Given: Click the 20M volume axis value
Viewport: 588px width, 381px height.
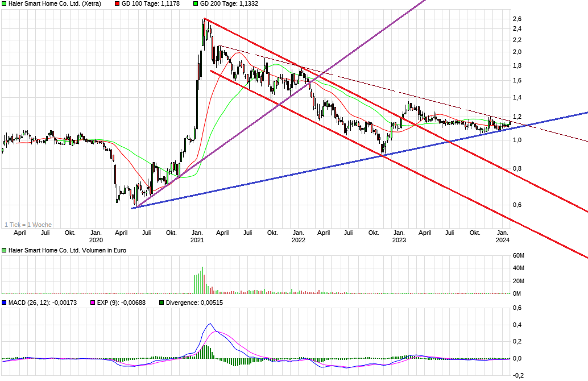Looking at the screenshot, I should coord(518,281).
